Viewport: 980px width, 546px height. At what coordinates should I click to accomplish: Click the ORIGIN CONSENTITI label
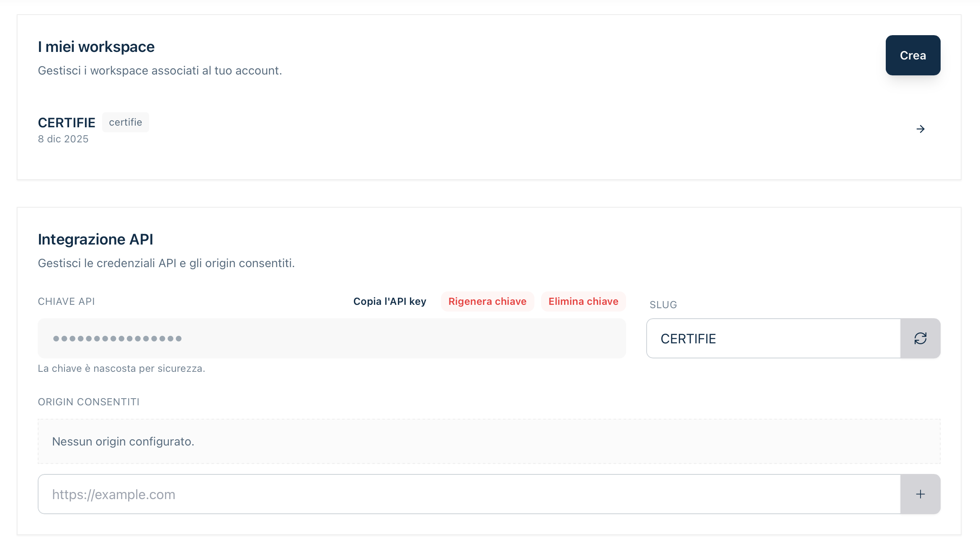[x=88, y=402]
